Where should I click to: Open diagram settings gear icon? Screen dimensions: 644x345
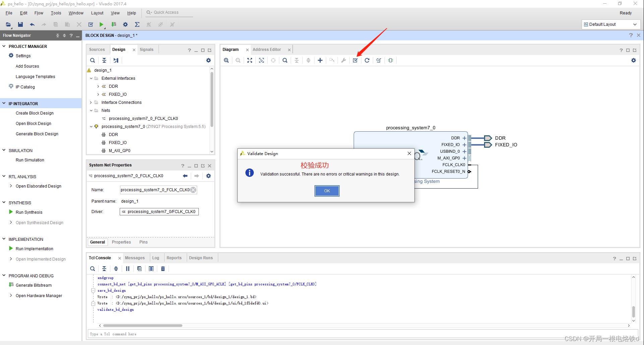coord(634,60)
